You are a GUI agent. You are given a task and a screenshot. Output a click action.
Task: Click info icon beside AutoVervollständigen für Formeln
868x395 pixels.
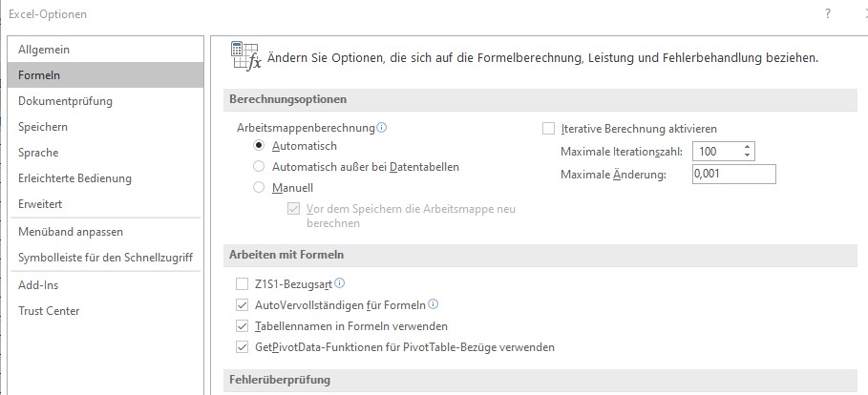(x=434, y=304)
